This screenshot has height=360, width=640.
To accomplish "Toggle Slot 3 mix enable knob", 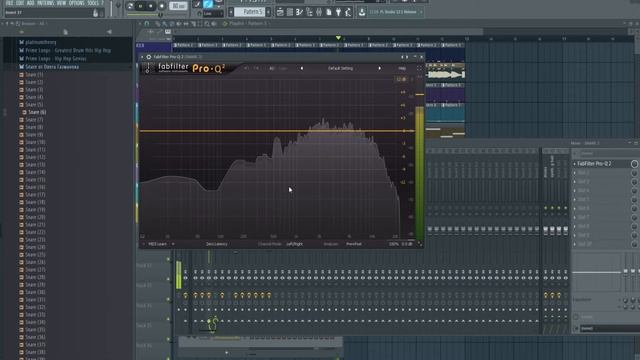I will coord(634,182).
